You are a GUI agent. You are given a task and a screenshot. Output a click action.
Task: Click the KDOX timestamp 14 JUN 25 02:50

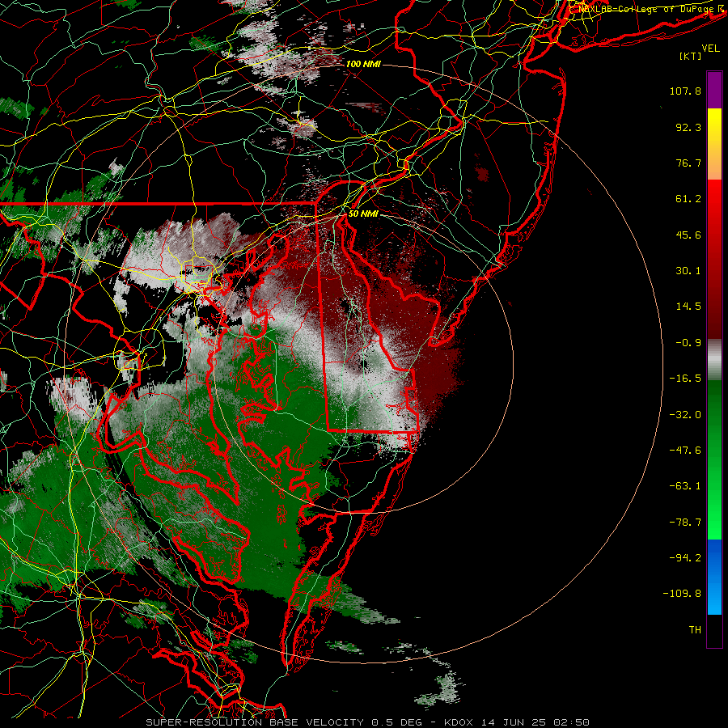pos(517,722)
